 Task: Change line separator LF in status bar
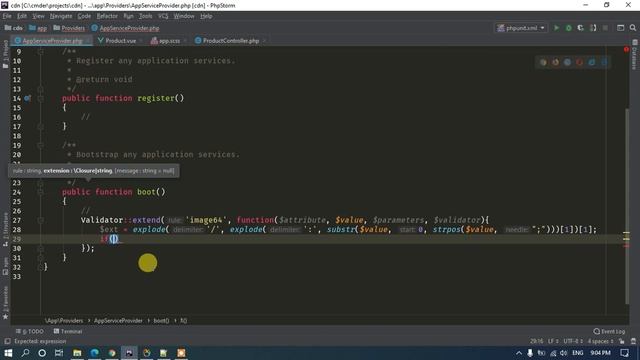click(553, 341)
